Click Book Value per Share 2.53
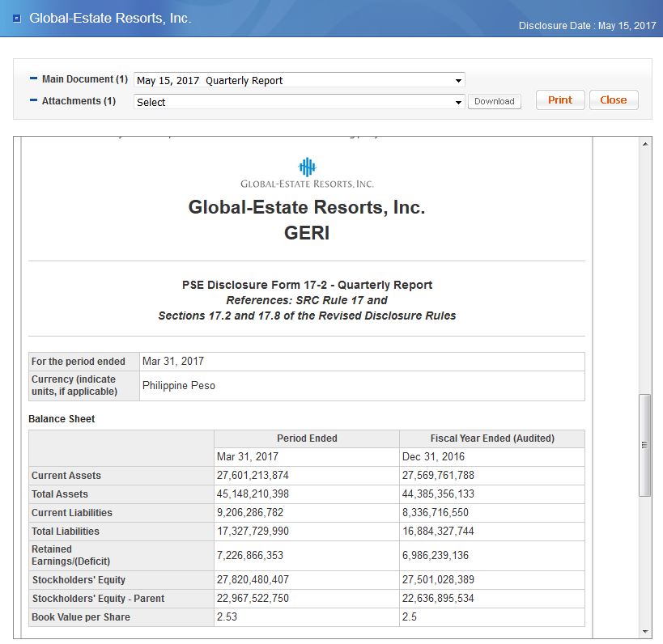This screenshot has height=644, width=663. (x=227, y=617)
